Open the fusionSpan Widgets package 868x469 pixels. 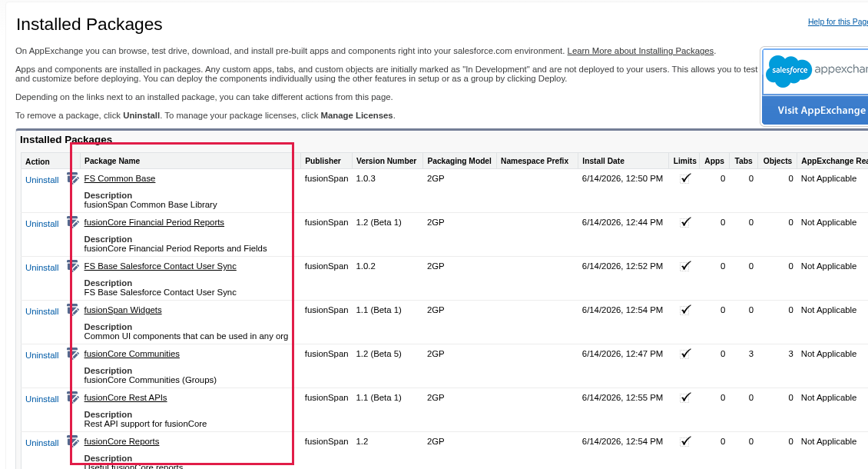tap(123, 310)
